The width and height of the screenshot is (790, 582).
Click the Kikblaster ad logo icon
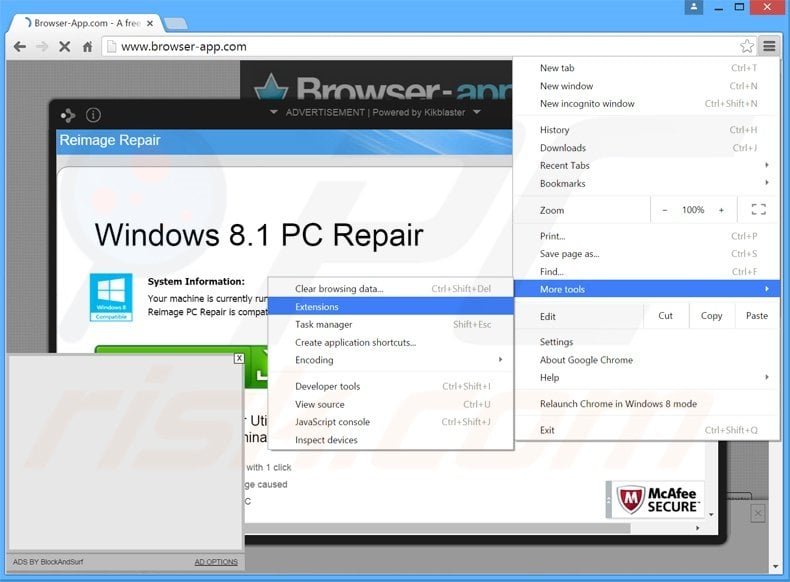pos(68,115)
